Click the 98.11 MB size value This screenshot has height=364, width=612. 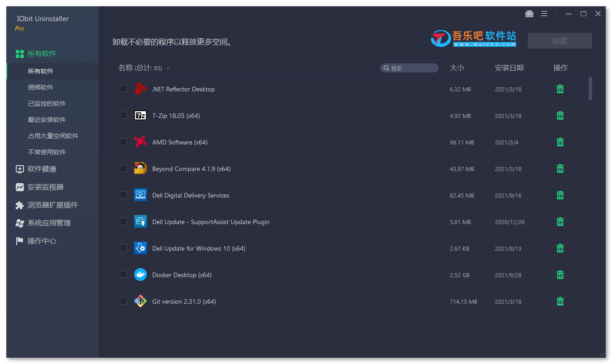[x=462, y=142]
